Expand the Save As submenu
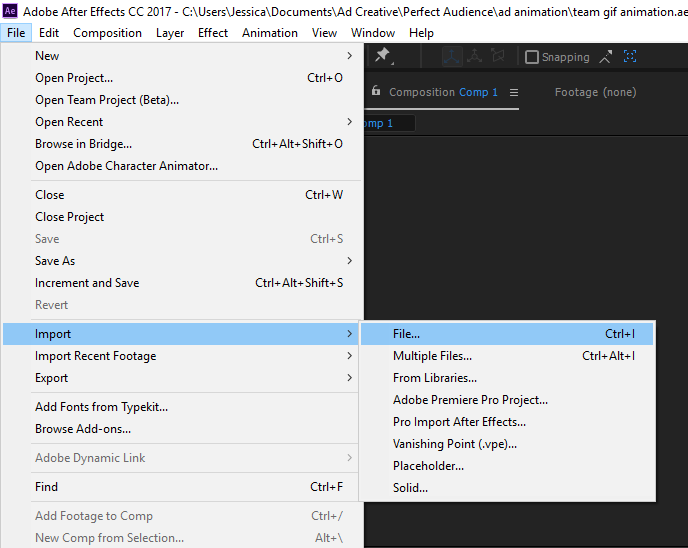Viewport: 688px width, 548px height. coord(182,261)
